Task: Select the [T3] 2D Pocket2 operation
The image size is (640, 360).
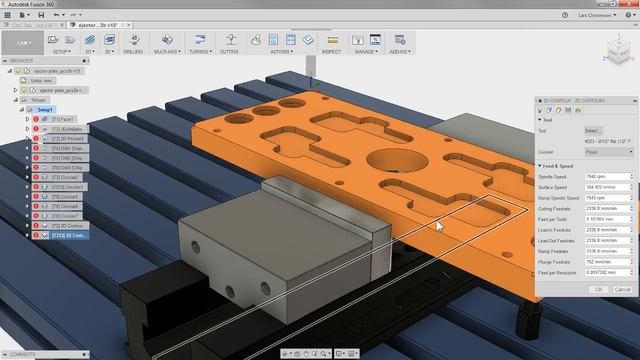Action: pos(60,139)
